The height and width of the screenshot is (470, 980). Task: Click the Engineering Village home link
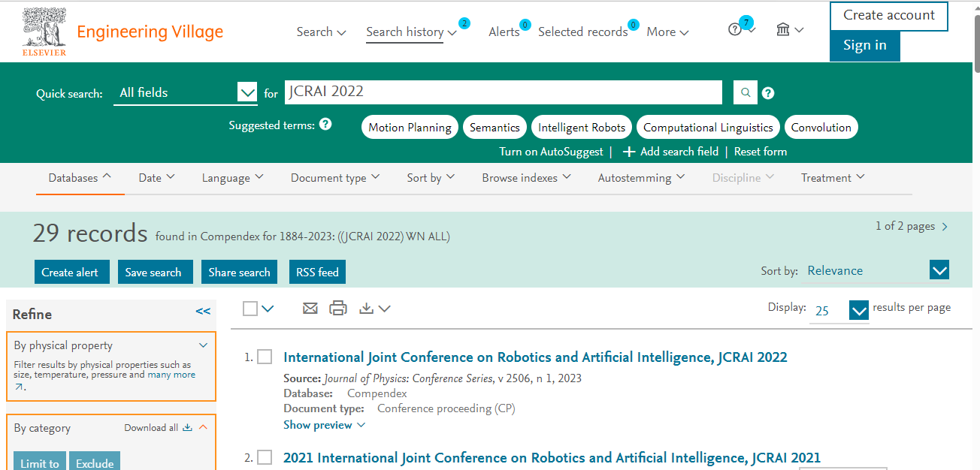pos(150,32)
